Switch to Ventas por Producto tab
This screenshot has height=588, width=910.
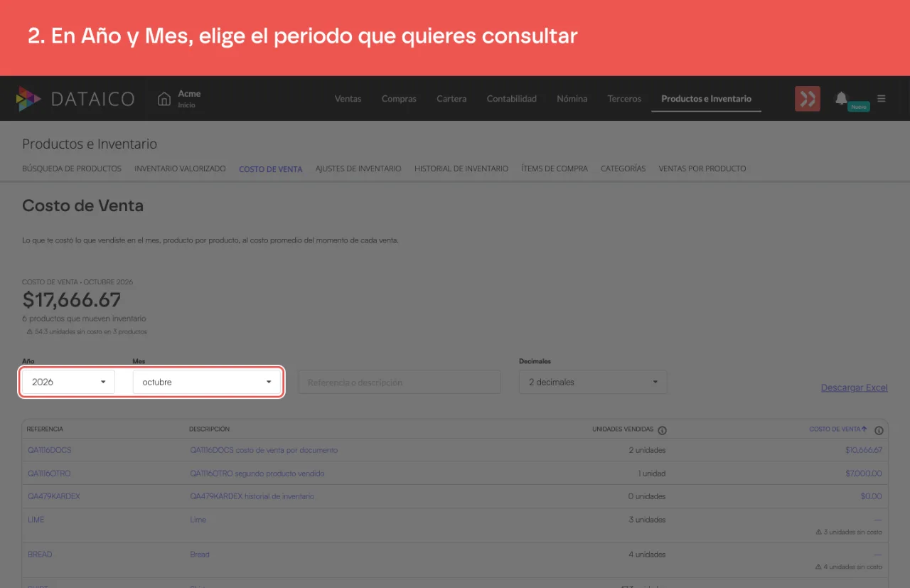pos(702,169)
